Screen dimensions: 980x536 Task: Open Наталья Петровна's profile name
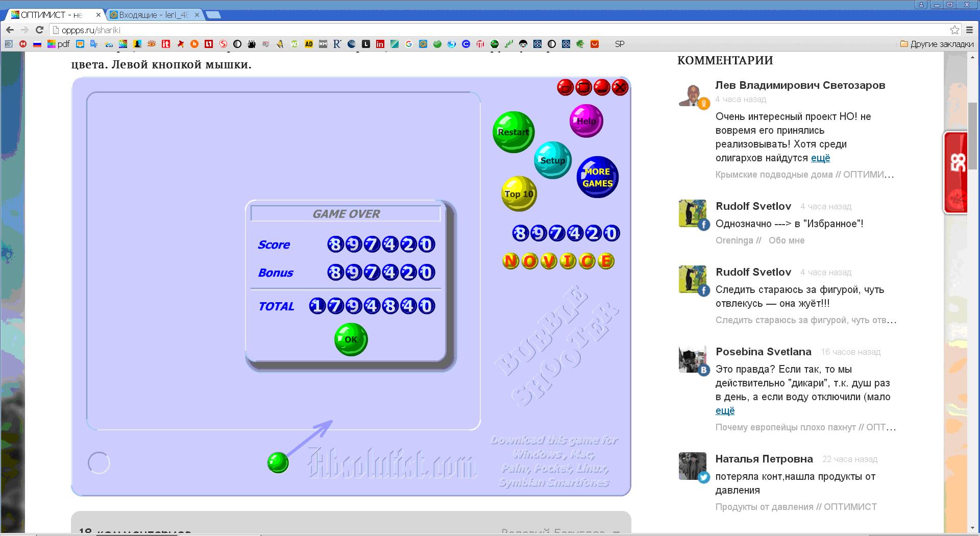[x=764, y=459]
